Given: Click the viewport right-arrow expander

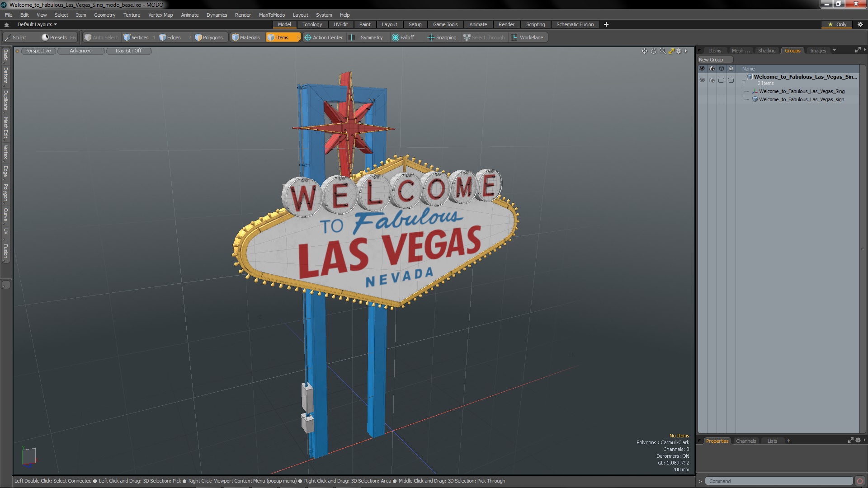Looking at the screenshot, I should (x=686, y=51).
